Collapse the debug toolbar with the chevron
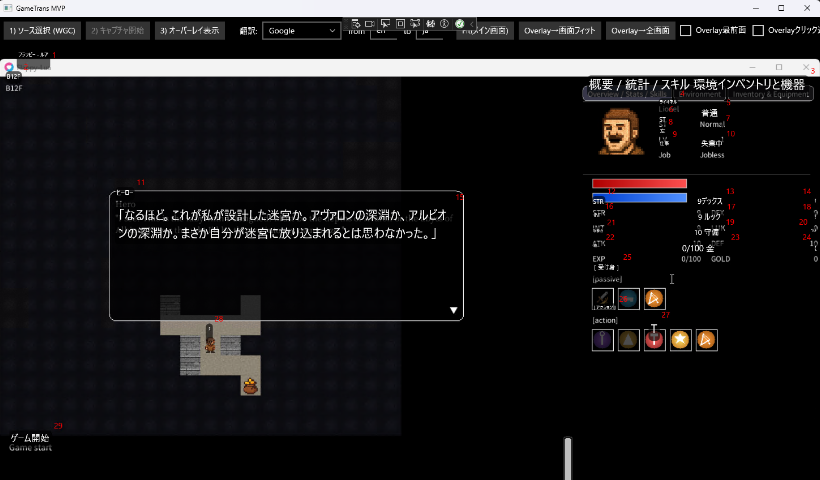The height and width of the screenshot is (480, 820). tap(472, 23)
